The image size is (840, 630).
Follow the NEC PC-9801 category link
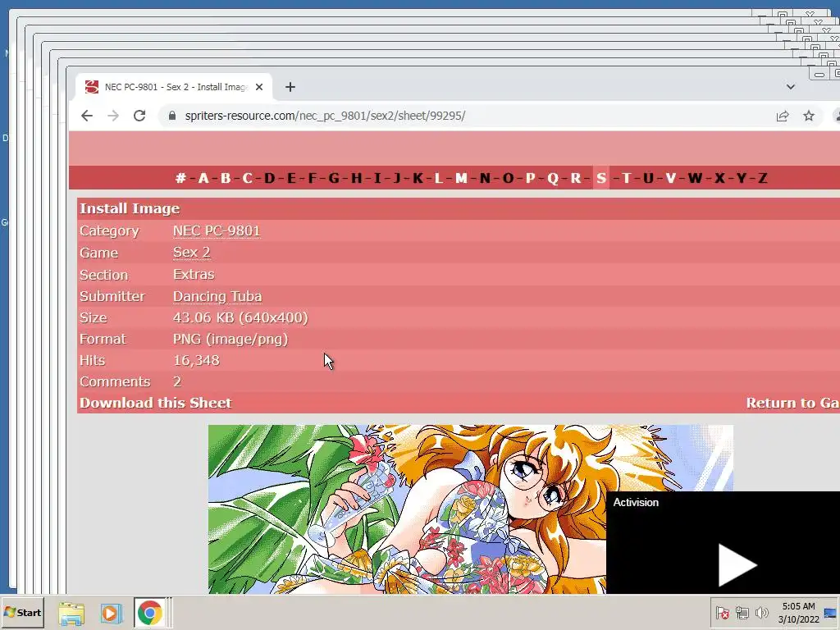click(217, 231)
